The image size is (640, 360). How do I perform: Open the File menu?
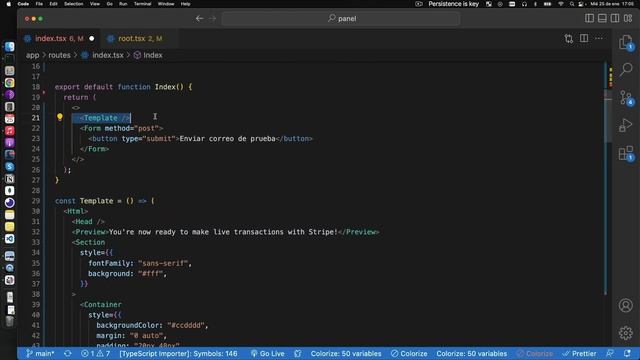click(x=39, y=4)
